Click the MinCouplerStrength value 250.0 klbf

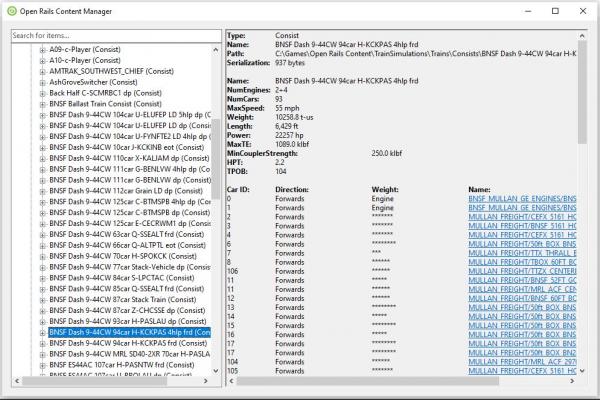pos(387,153)
